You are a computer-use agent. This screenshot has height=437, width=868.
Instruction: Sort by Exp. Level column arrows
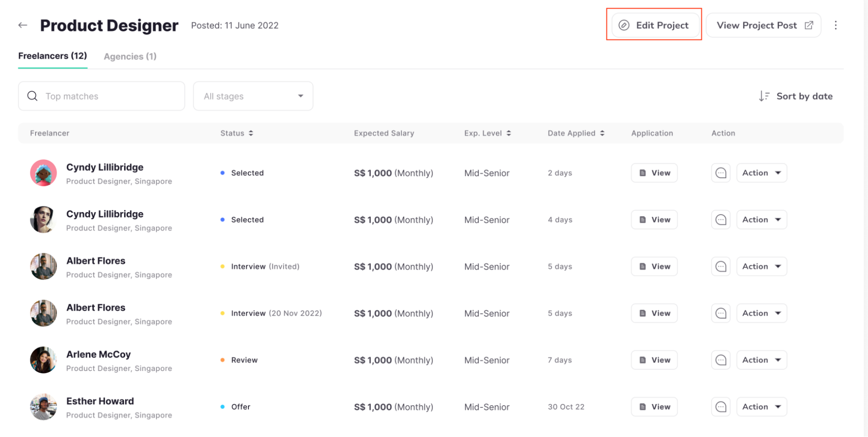point(508,133)
